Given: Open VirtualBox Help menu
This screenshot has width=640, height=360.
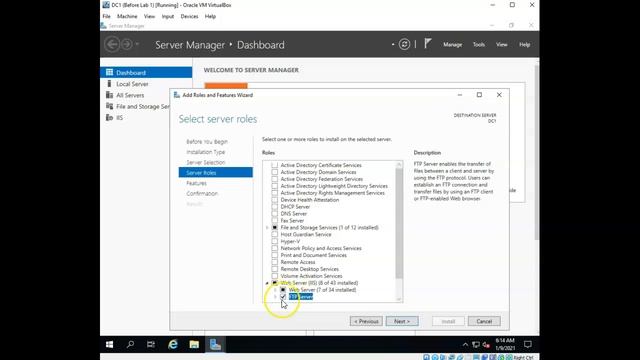Looking at the screenshot, I should tap(210, 16).
